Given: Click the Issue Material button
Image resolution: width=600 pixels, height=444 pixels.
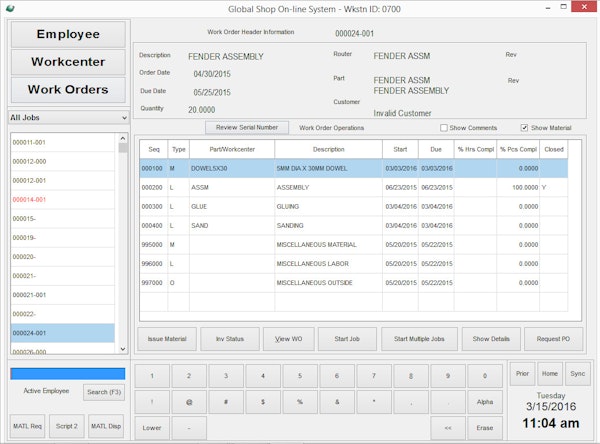Looking at the screenshot, I should 167,339.
